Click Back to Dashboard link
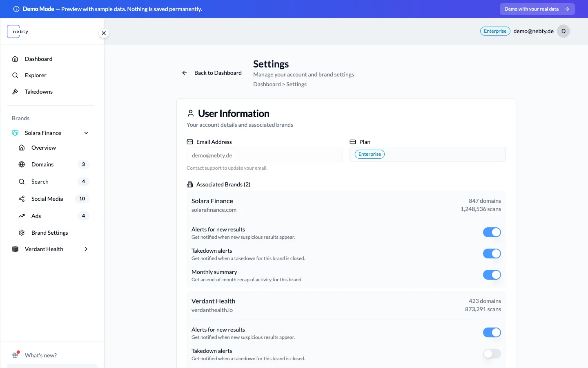This screenshot has width=588, height=368. [x=212, y=73]
